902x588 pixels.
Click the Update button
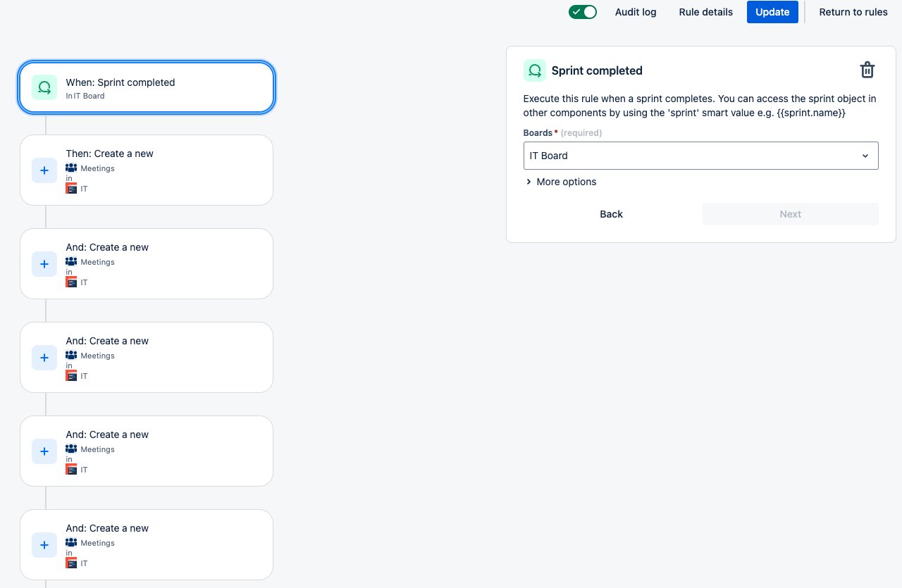coord(772,12)
